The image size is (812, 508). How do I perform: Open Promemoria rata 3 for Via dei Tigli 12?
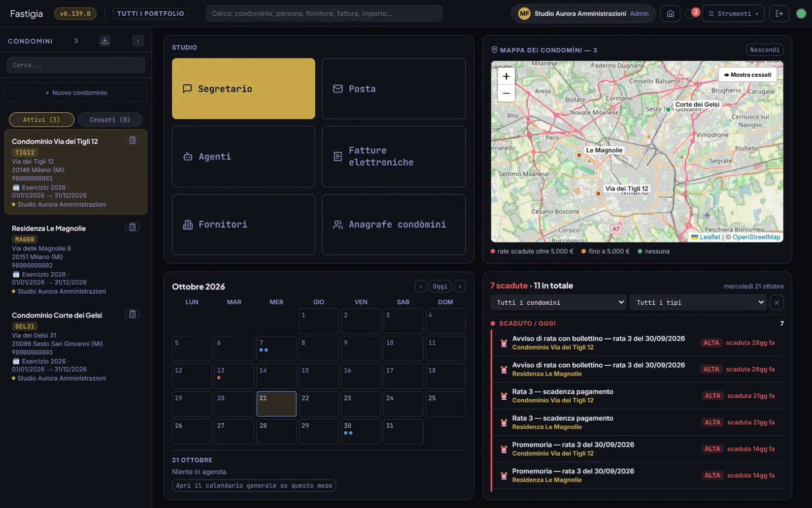[638, 449]
